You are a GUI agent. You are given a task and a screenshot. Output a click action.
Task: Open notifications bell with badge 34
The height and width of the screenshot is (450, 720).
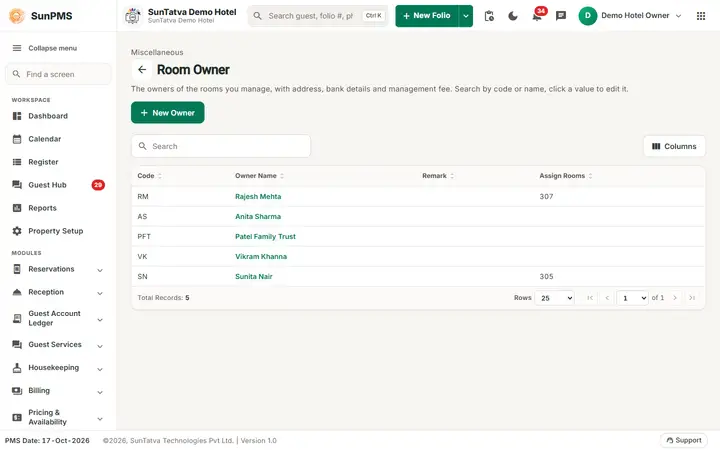click(x=537, y=15)
